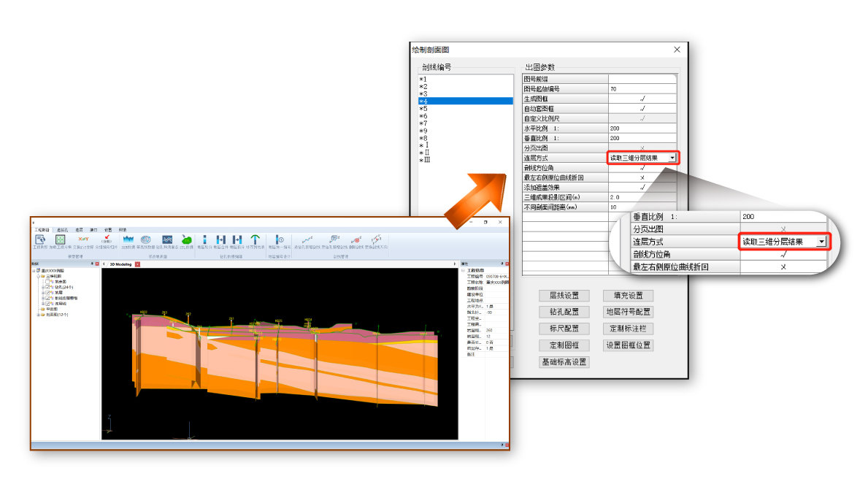Click the 层线设置 button
This screenshot has height=487, width=868.
pos(564,296)
